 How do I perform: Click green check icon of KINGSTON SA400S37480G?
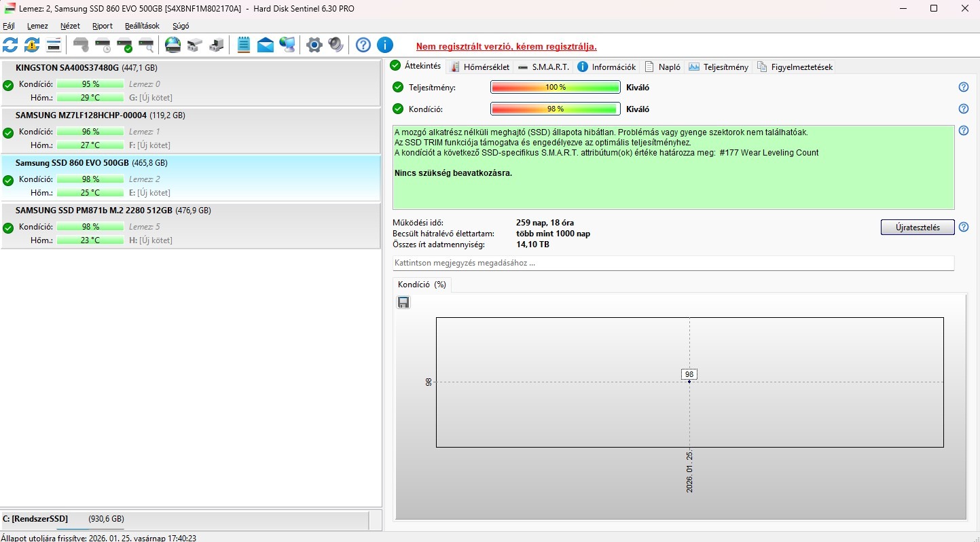coord(8,85)
